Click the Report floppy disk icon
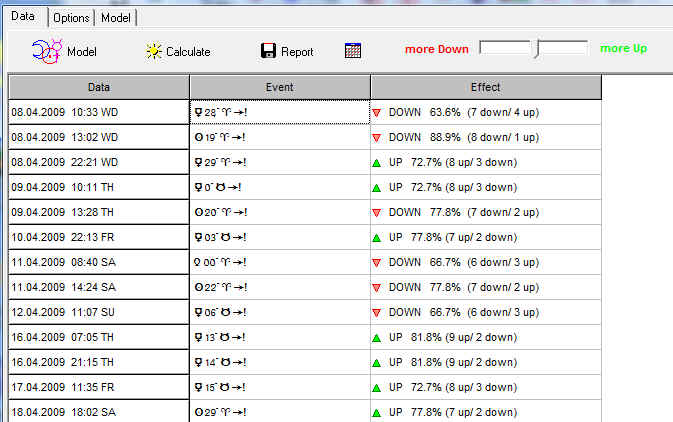Screen dimensions: 673x422 tap(268, 51)
